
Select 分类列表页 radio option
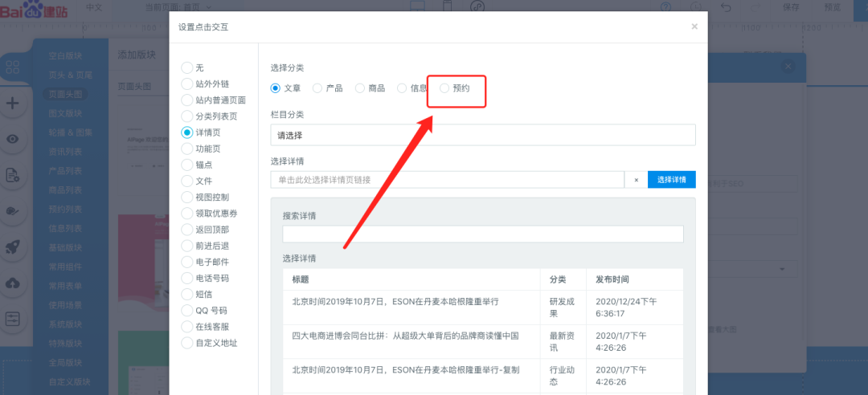point(187,116)
